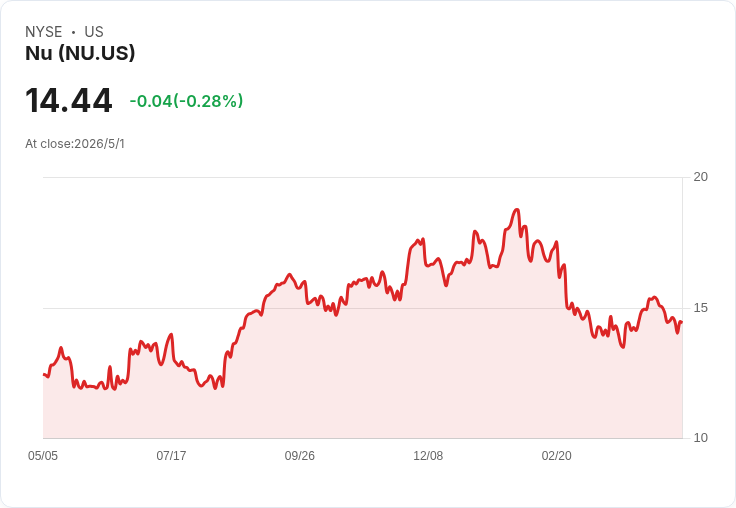Click the 20 value on the y-axis

coord(700,177)
